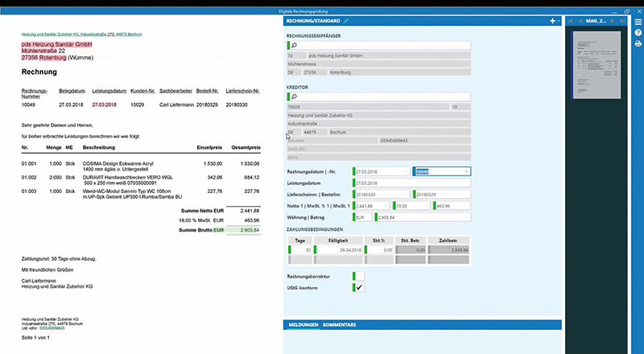Switch to the KOMMENTARE tab
644x354 pixels.
click(x=339, y=325)
